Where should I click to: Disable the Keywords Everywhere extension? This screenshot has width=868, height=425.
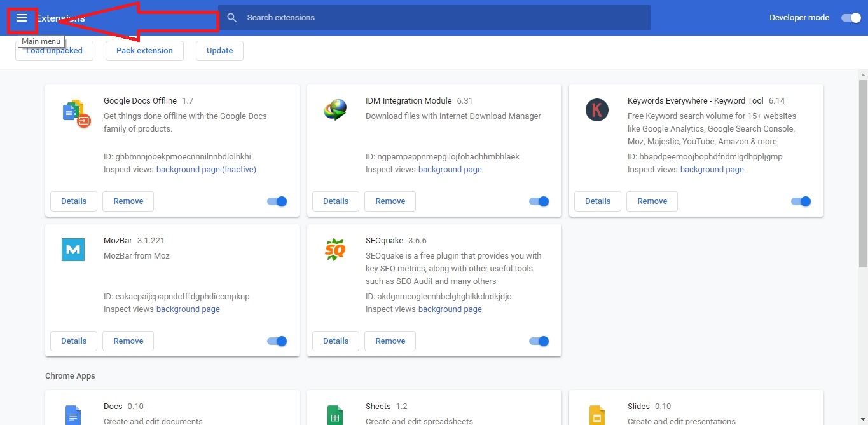pyautogui.click(x=801, y=201)
